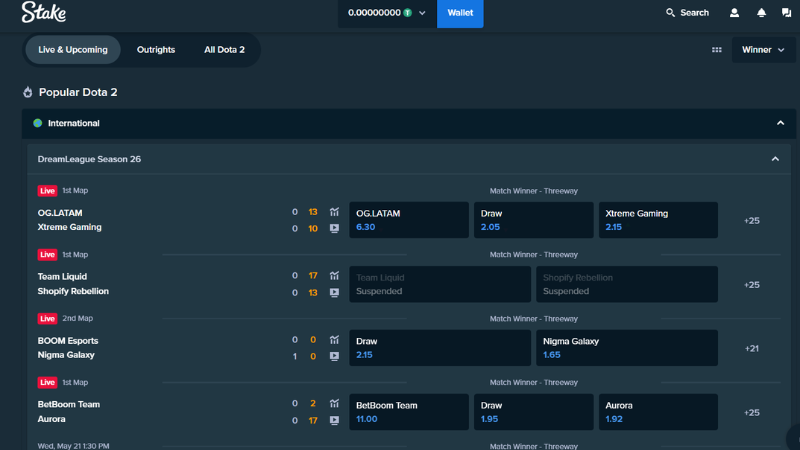The height and width of the screenshot is (450, 800).
Task: Click the Popular Dota 2 heading
Action: coord(78,92)
